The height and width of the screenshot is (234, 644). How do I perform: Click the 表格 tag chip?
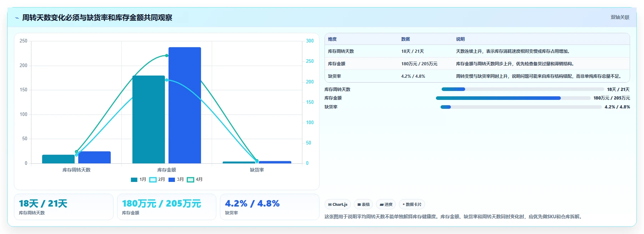click(x=363, y=204)
